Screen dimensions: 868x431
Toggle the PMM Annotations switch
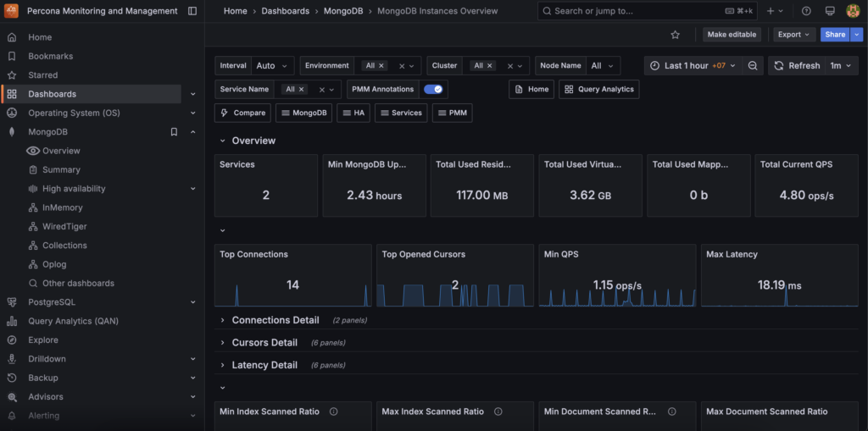click(x=433, y=89)
